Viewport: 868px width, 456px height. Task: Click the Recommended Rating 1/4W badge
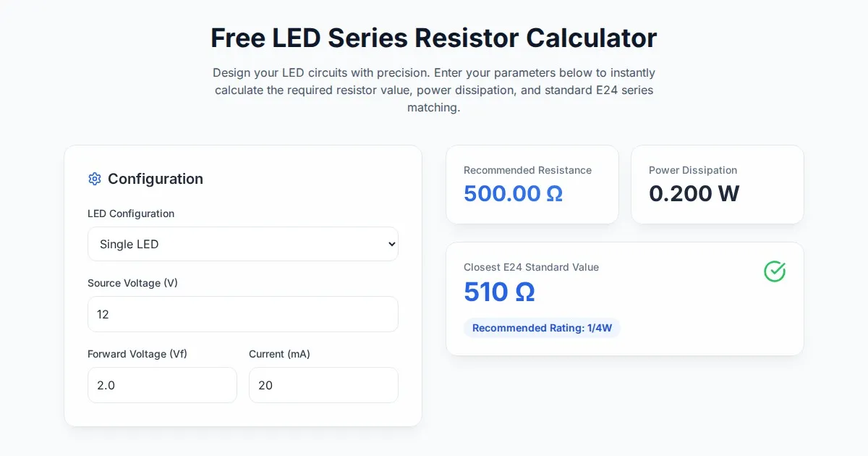coord(542,328)
